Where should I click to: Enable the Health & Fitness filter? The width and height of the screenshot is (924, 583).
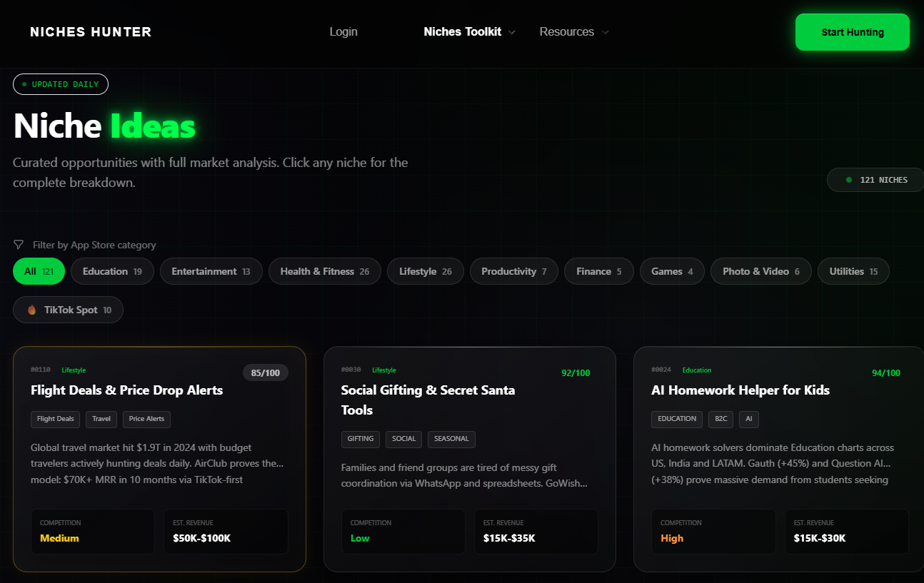[324, 271]
